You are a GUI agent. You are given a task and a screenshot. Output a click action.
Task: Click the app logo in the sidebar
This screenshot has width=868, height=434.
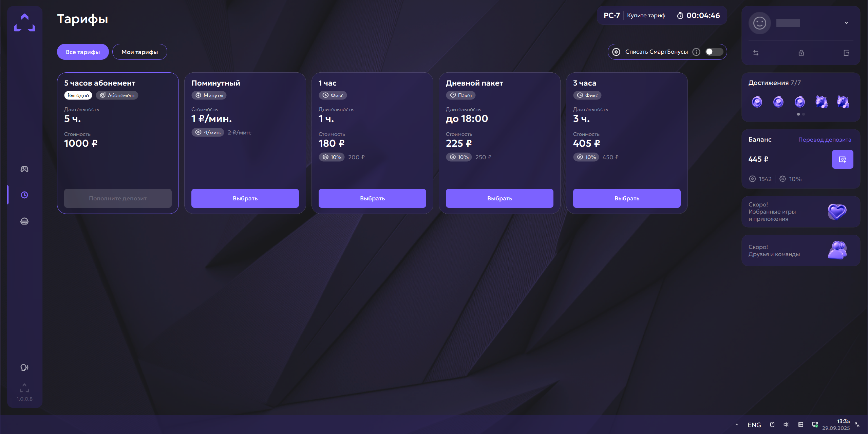tap(24, 22)
